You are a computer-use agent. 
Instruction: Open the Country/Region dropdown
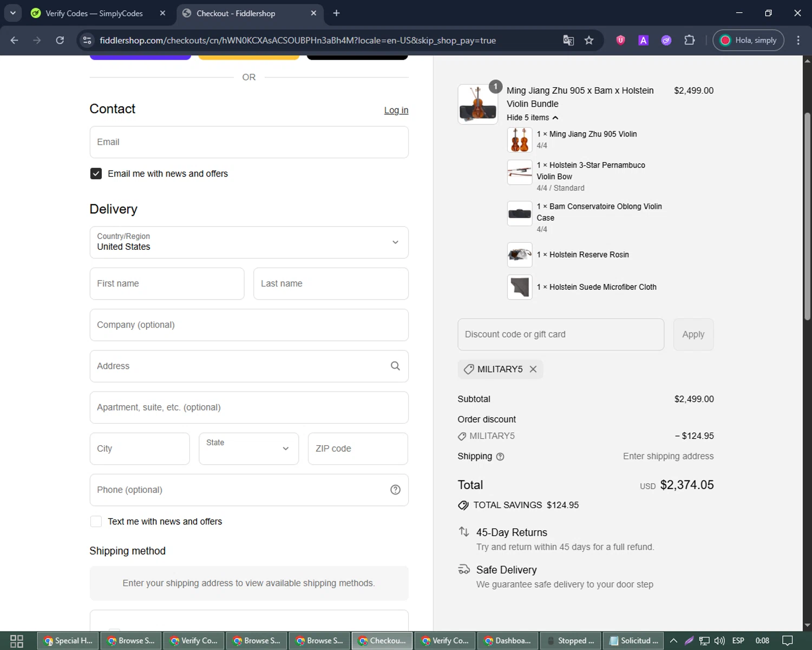tap(249, 242)
